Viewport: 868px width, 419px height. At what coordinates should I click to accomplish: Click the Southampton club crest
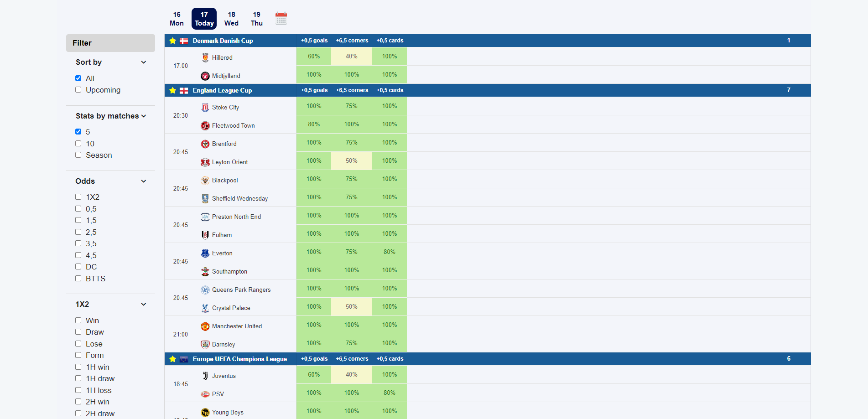coord(205,271)
